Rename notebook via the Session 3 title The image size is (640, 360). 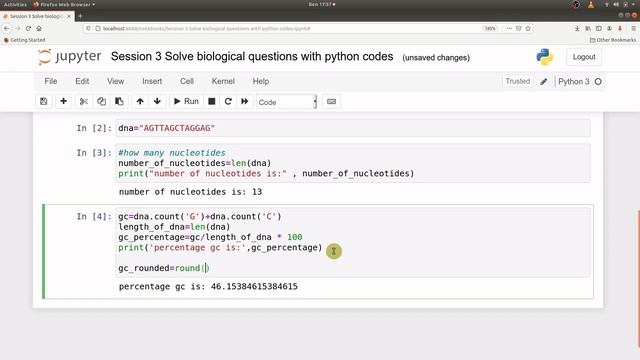[252, 56]
